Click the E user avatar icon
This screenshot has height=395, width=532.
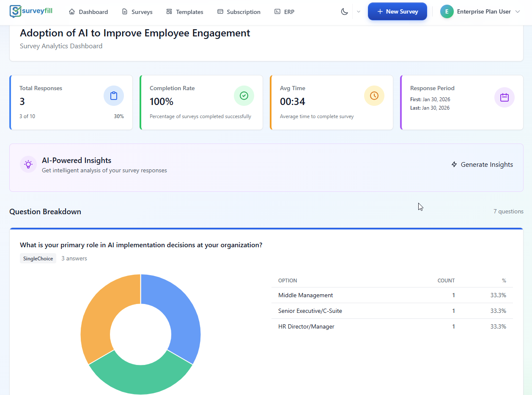pyautogui.click(x=447, y=12)
